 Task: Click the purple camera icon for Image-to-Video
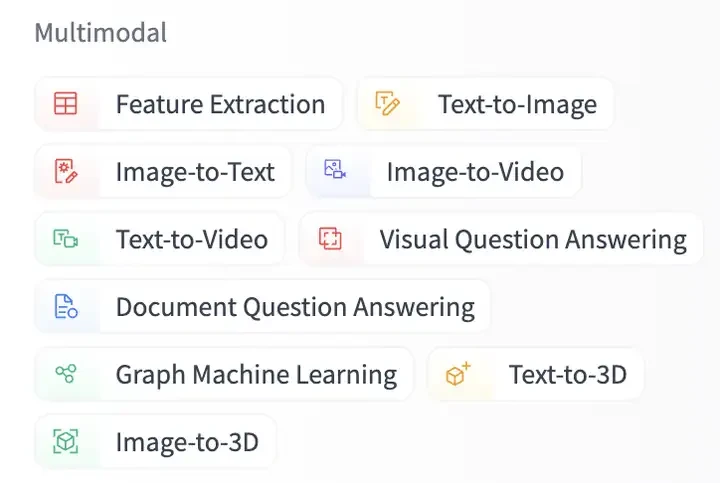click(x=335, y=169)
